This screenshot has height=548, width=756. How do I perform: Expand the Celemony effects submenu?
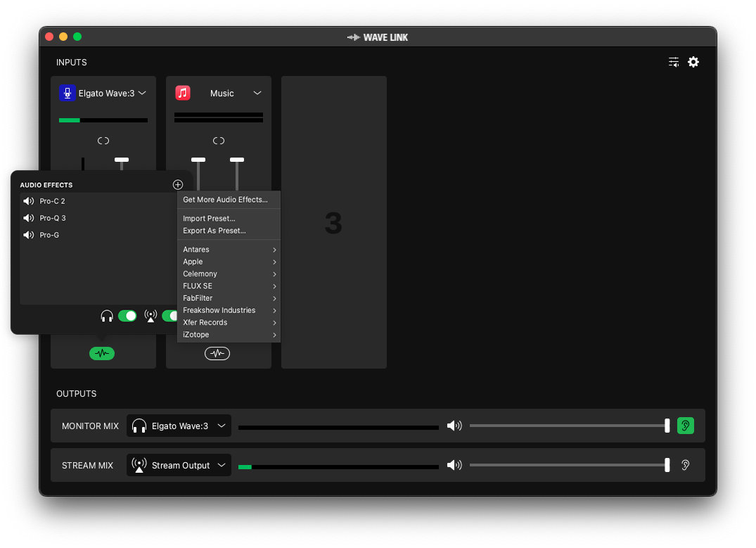coord(229,274)
